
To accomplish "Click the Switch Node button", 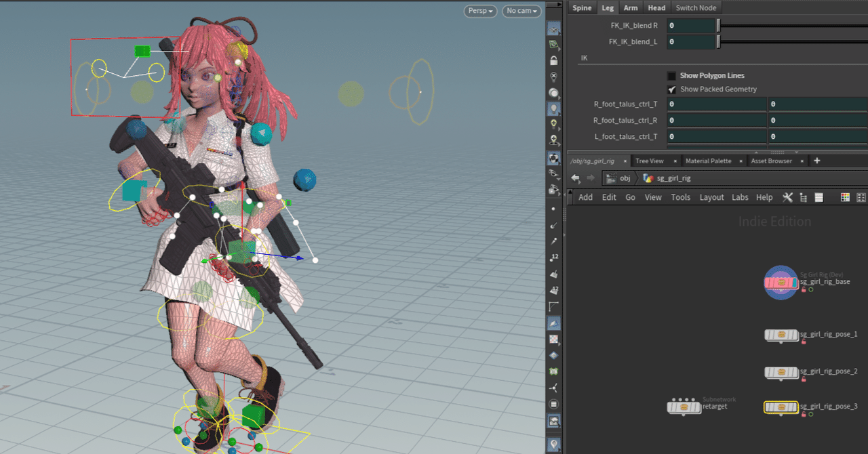I will point(696,7).
